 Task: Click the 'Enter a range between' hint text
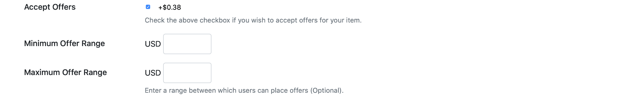coord(244,91)
